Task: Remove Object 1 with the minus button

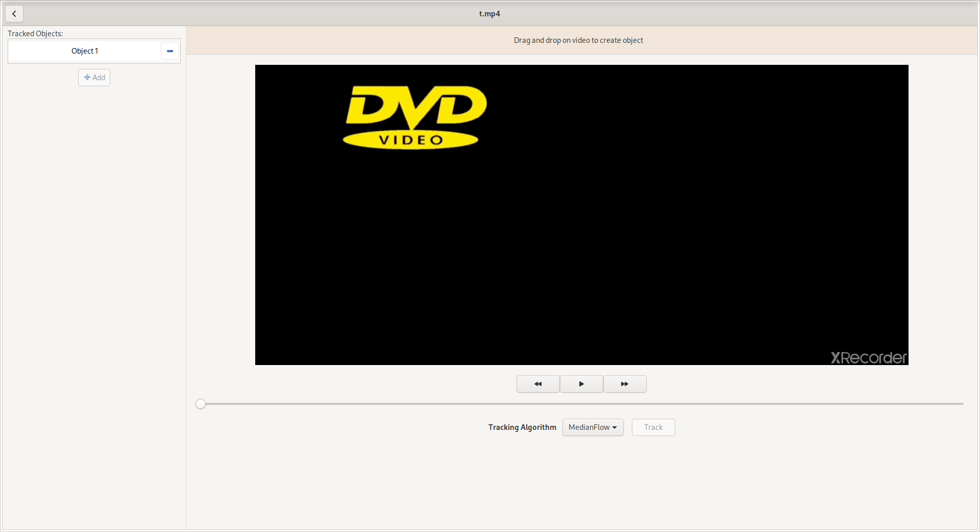Action: pos(170,51)
